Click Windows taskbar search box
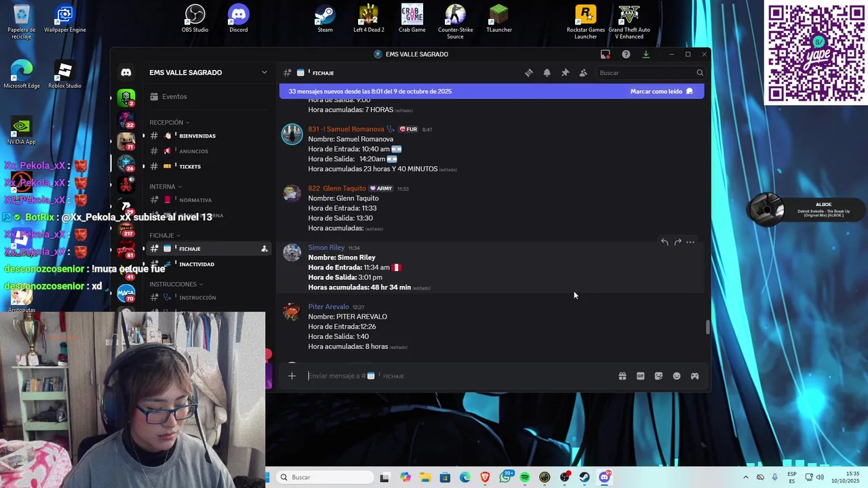This screenshot has width=868, height=488. [x=324, y=477]
